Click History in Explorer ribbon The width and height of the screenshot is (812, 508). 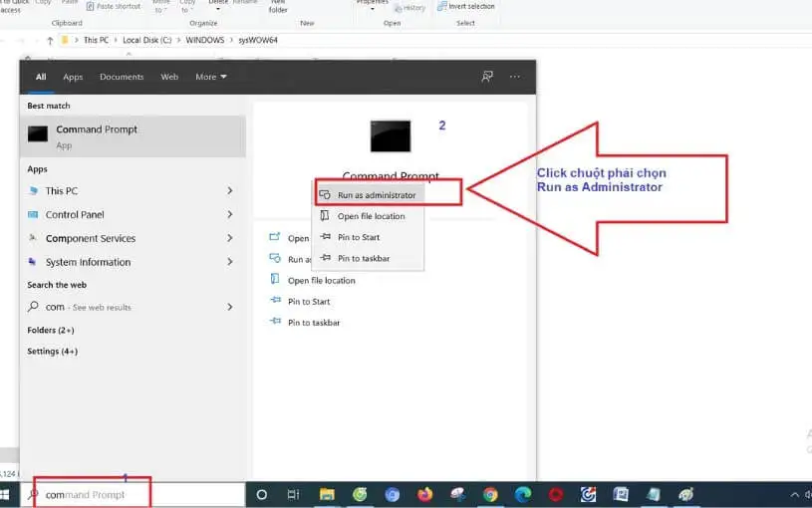click(409, 8)
